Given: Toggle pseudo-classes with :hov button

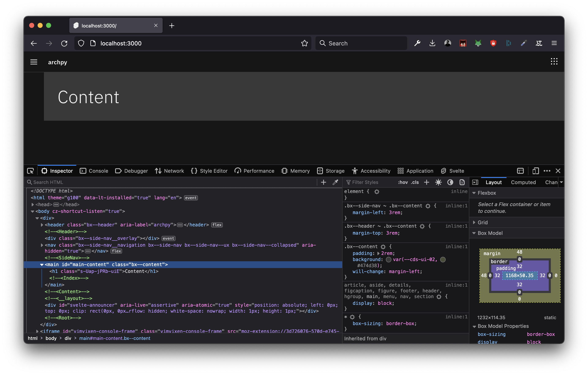Looking at the screenshot, I should (x=403, y=182).
